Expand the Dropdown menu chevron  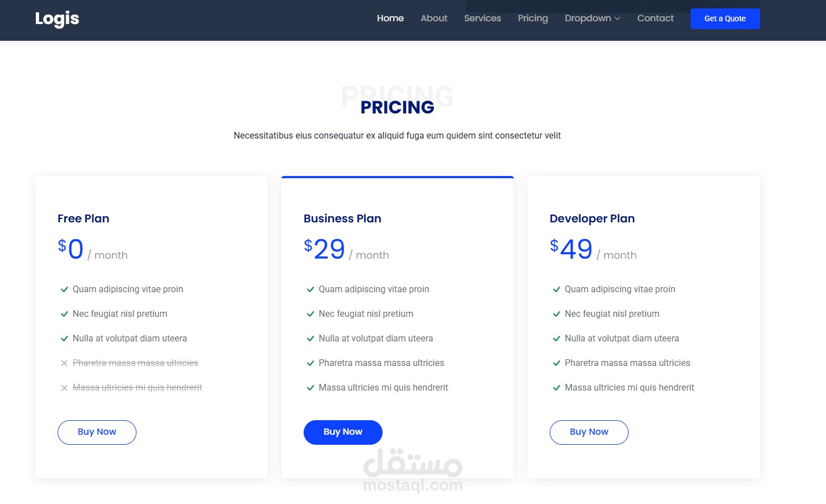pos(617,18)
